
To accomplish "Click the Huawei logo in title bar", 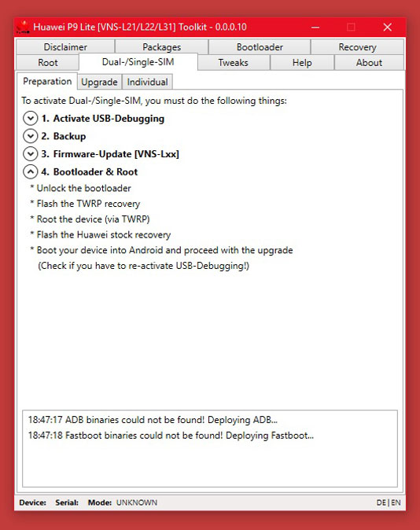I will (x=24, y=27).
